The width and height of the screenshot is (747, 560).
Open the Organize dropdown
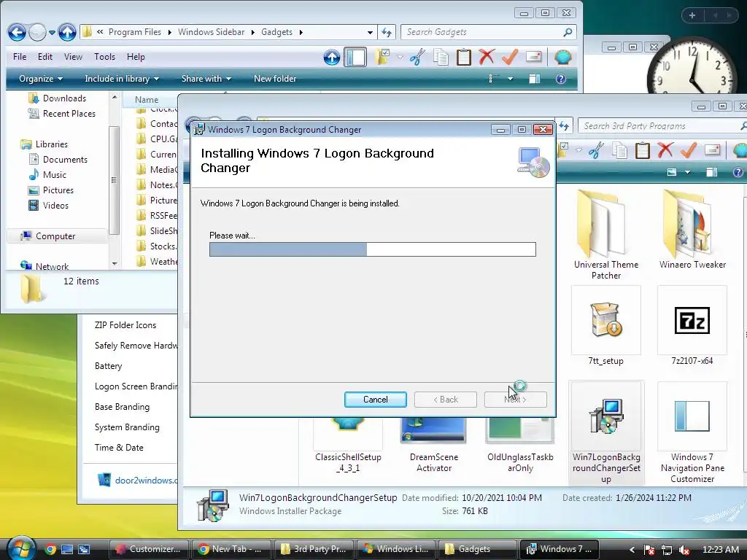41,79
